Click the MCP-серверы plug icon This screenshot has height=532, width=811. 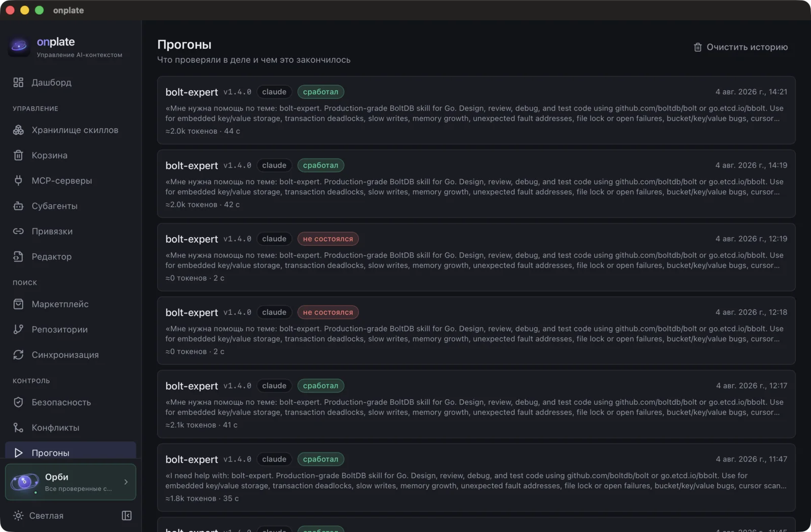point(18,181)
